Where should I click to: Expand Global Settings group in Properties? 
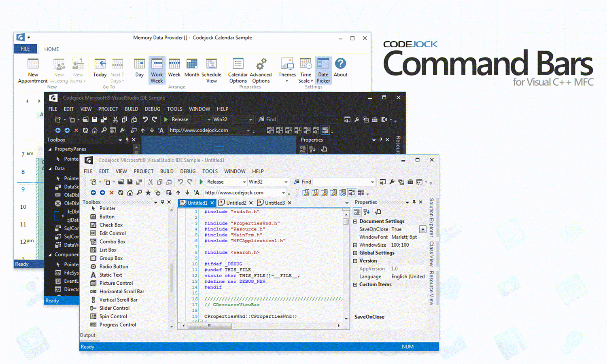pyautogui.click(x=355, y=253)
